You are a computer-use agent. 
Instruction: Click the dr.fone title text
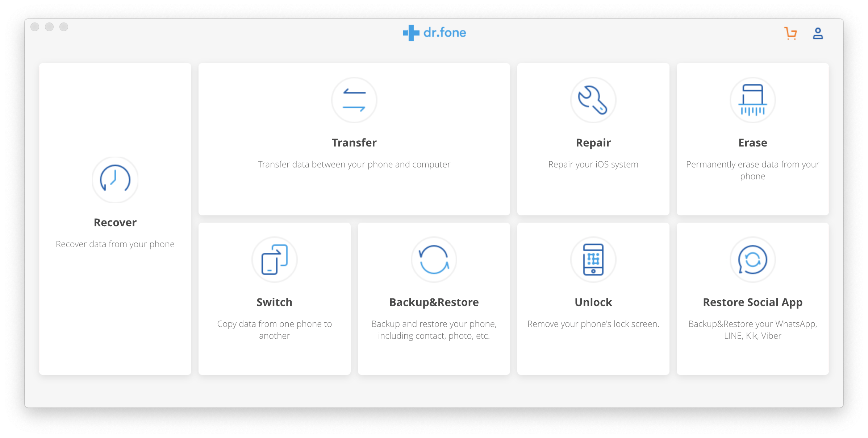pos(445,33)
